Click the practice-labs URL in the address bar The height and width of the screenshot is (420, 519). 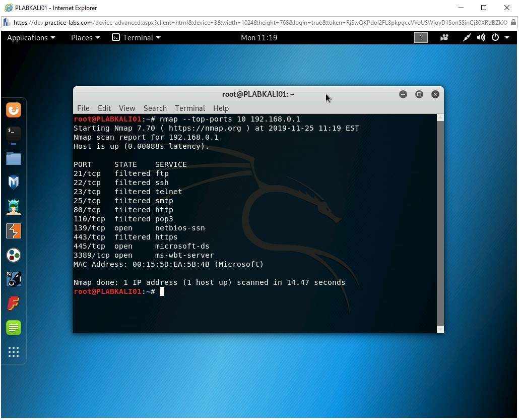(x=151, y=23)
